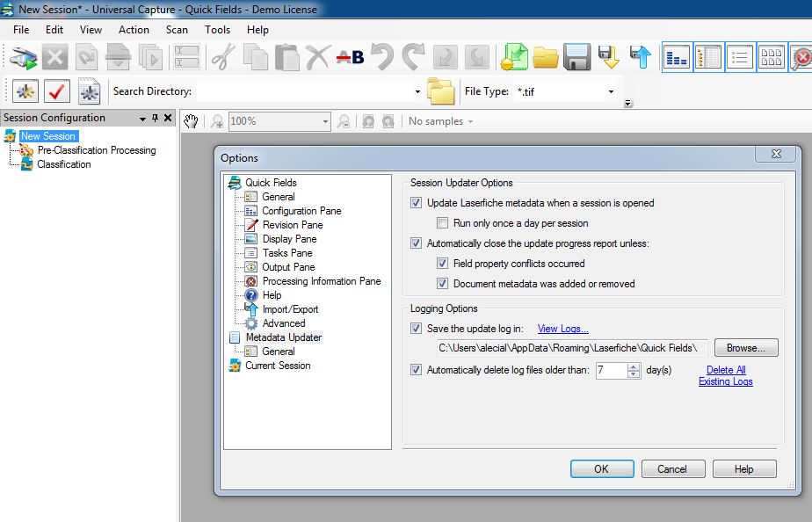Open the Search Directory dropdown
Image resolution: width=812 pixels, height=522 pixels.
click(417, 91)
